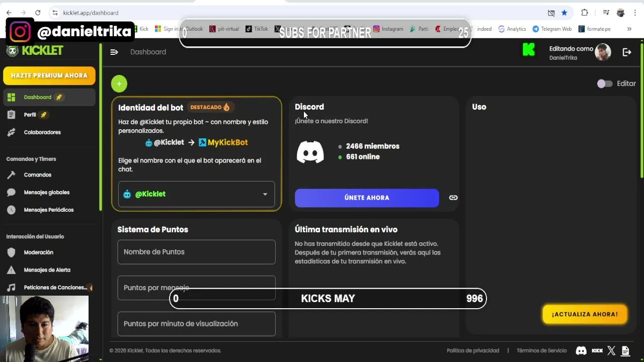Open the bot name dropdown showing @Kicklet
Screen dimensions: 644x362
196,194
